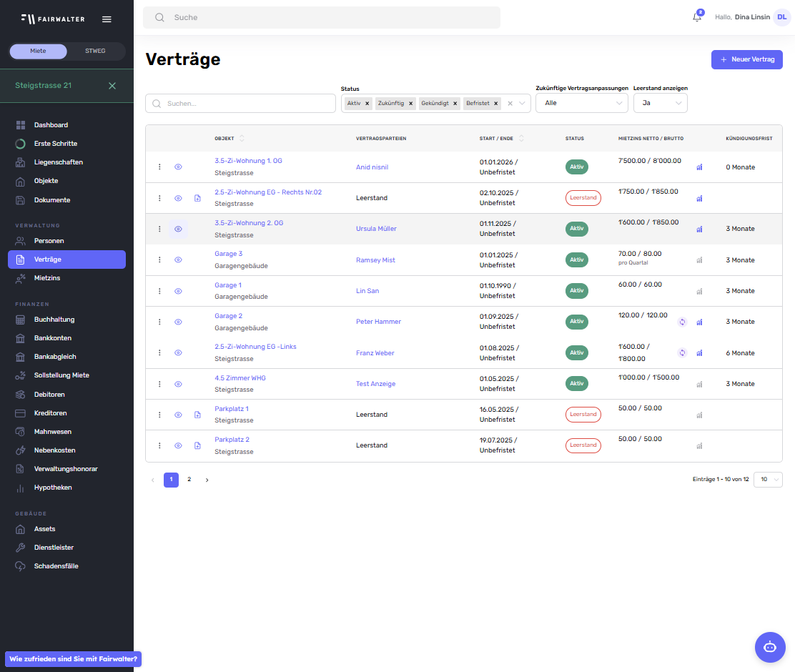795x672 pixels.
Task: Go to page 2 of contracts
Action: (189, 480)
